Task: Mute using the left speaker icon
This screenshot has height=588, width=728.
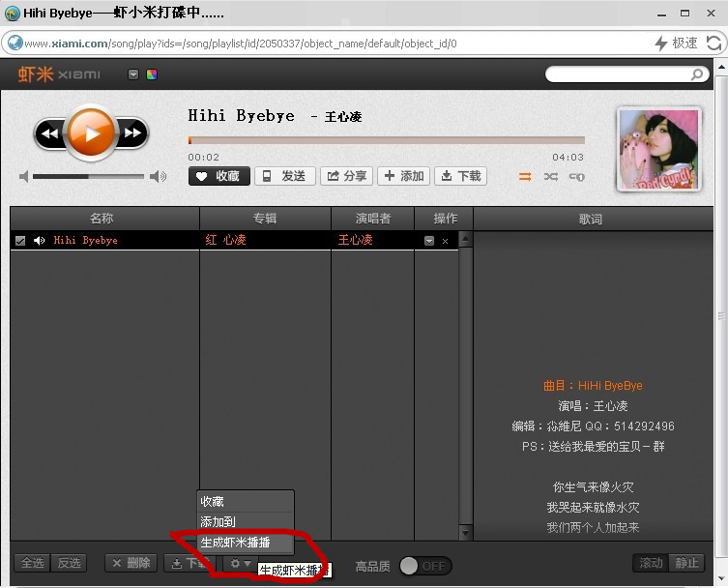Action: 23,176
